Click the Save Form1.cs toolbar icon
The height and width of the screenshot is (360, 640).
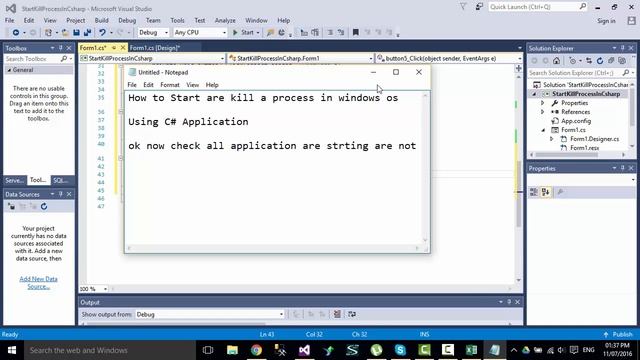[76, 32]
